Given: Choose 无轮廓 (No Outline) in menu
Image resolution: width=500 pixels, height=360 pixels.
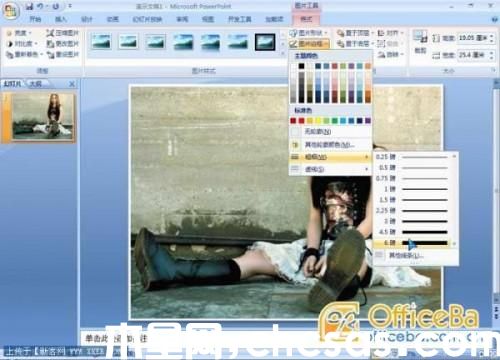Looking at the screenshot, I should tap(330, 132).
